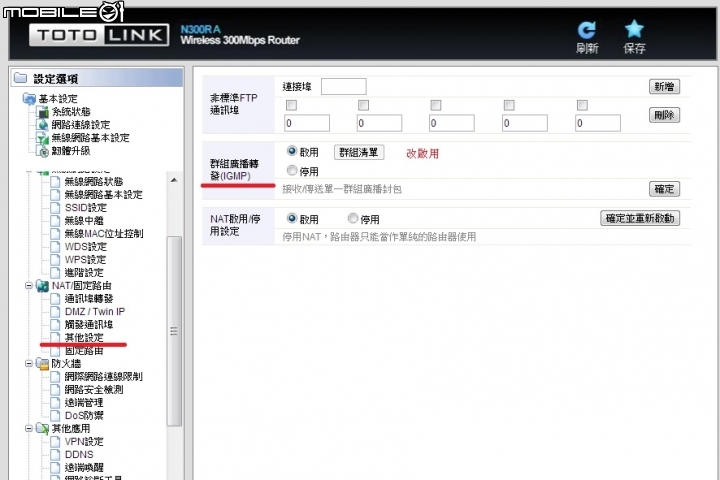
Task: Collapse the NAT/固定路由 tree node
Action: click(29, 286)
